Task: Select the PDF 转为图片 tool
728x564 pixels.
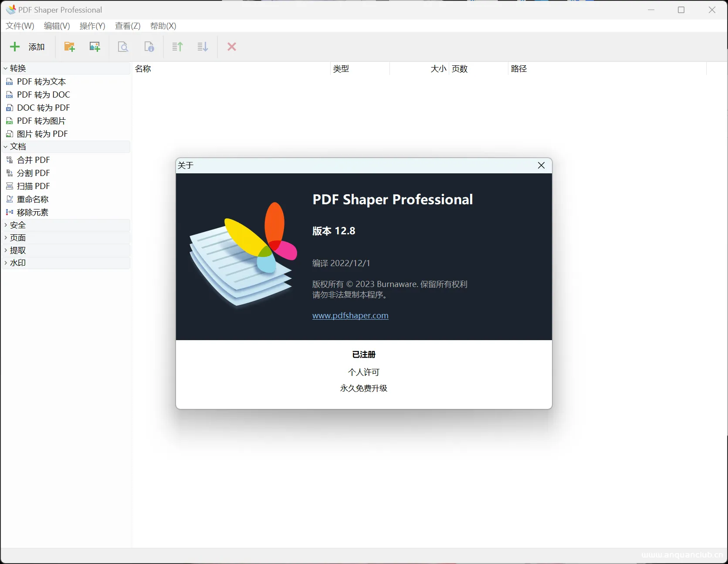Action: [x=41, y=121]
